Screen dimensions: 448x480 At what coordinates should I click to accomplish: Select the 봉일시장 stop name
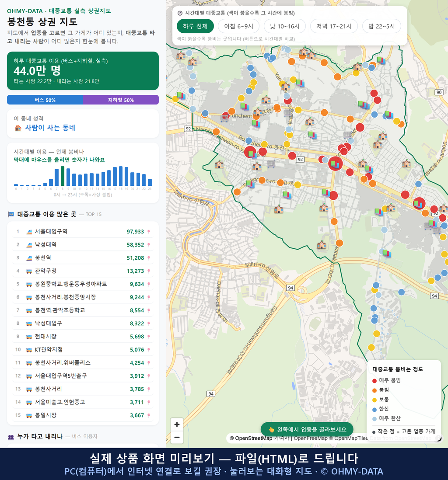(45, 415)
